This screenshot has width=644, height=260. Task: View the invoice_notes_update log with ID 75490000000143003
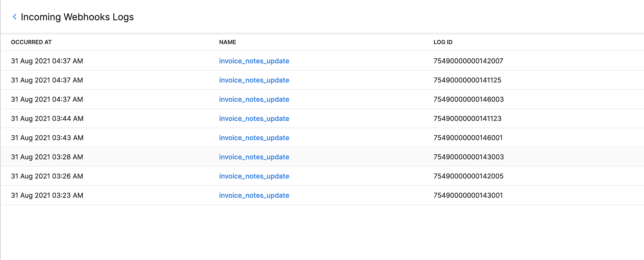tap(254, 157)
